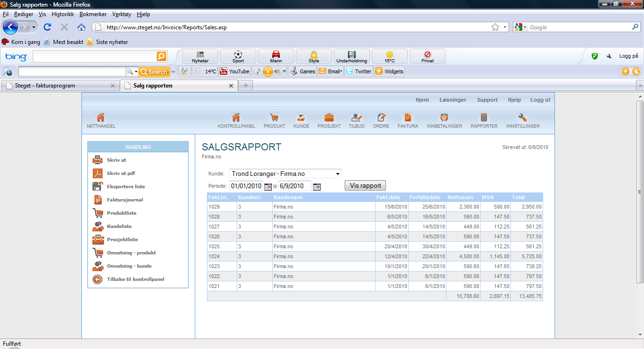
Task: Click the Logg ut link
Action: click(x=540, y=100)
